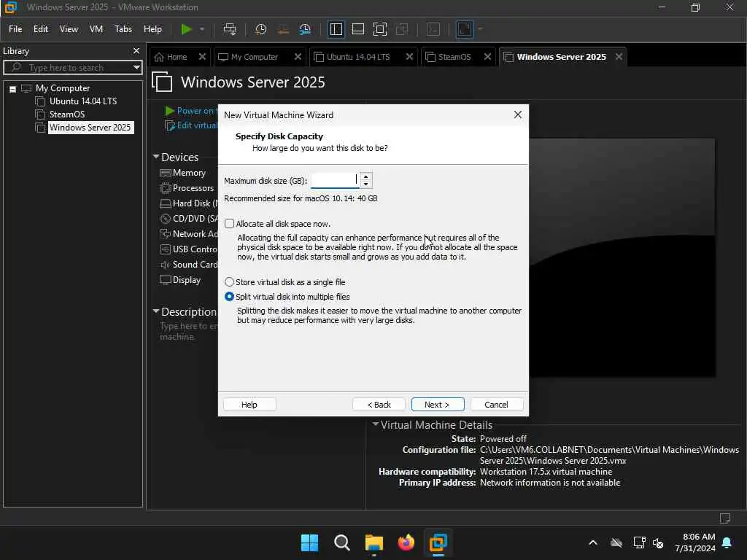Select SteamOS in library tree
Viewport: 747px width, 560px height.
pyautogui.click(x=66, y=114)
